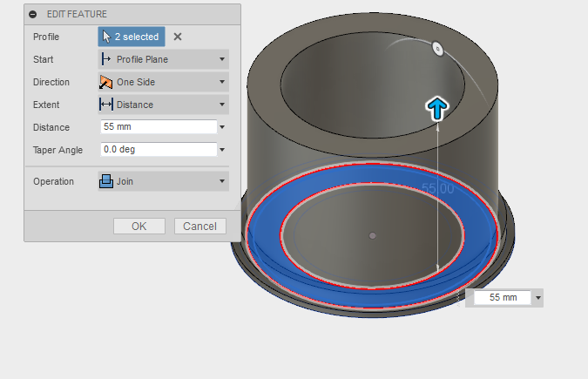Screen dimensions: 588x379
Task: Expand the Taper Angle dropdown arrow
Action: (x=222, y=150)
